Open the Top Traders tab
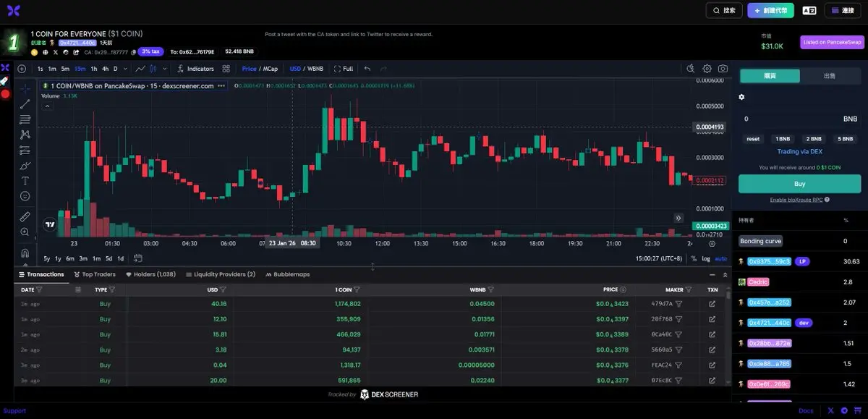Screen dimensions: 868x419 [x=94, y=274]
